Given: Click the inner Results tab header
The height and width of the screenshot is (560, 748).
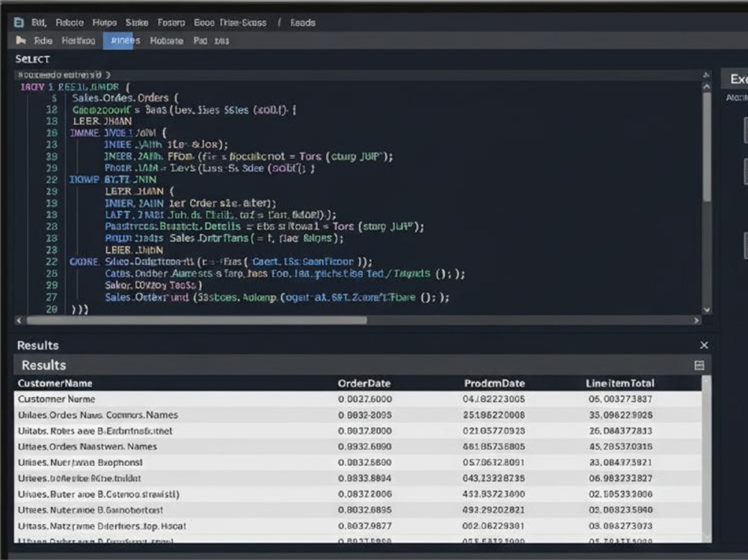Looking at the screenshot, I should [44, 365].
